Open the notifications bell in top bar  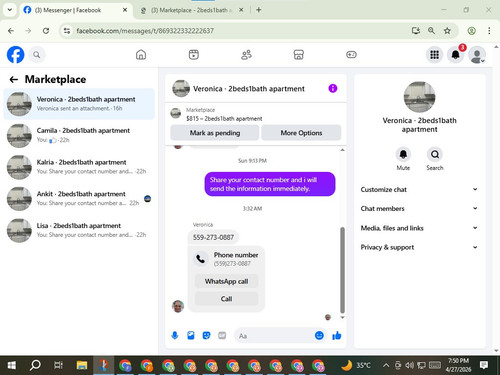coord(456,55)
